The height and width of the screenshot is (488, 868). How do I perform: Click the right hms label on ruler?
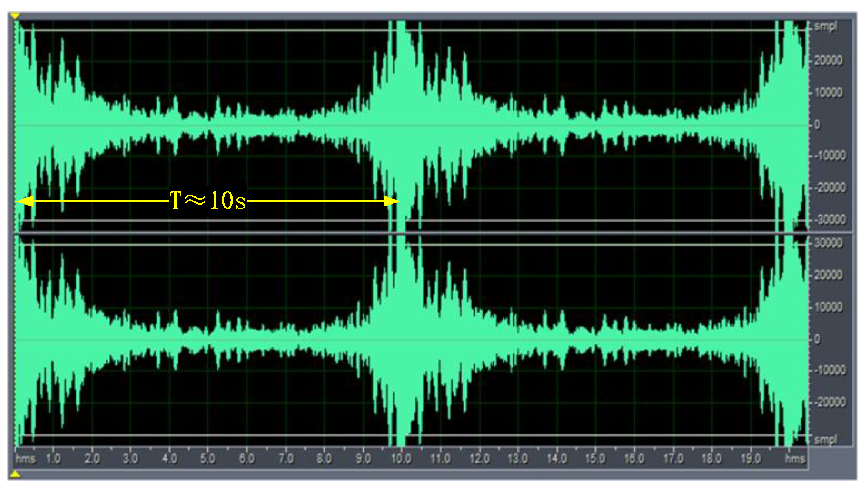[x=795, y=459]
